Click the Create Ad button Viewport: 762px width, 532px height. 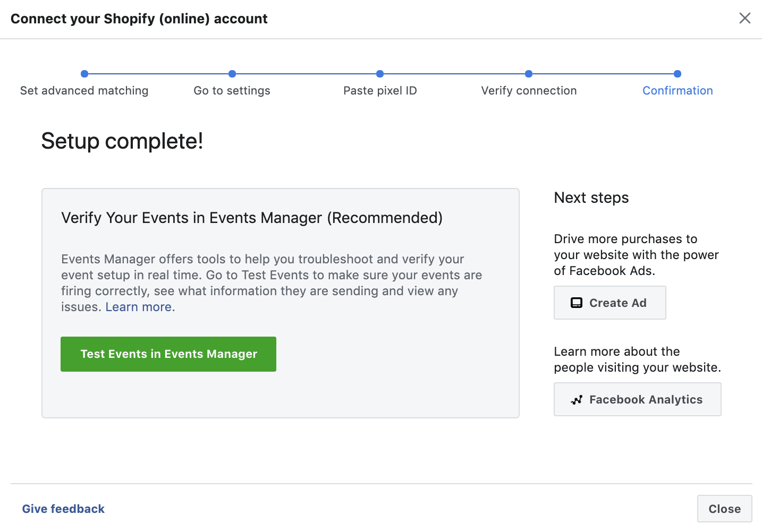coord(609,303)
